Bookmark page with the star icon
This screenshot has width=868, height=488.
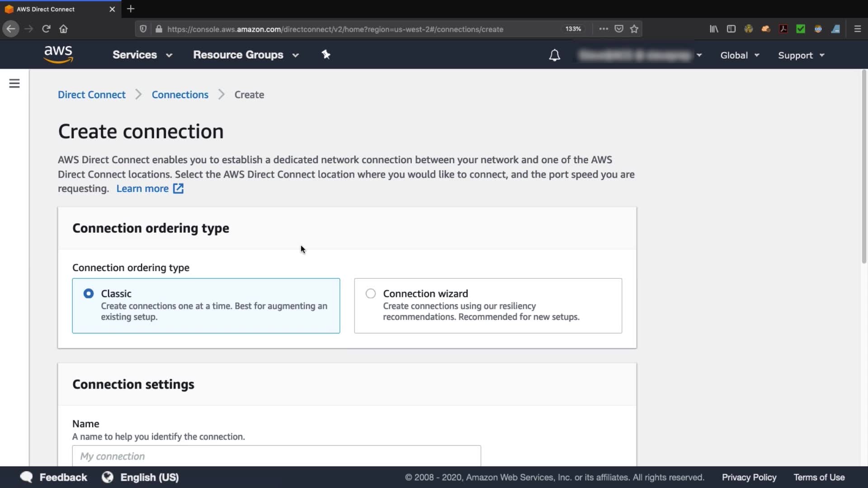pyautogui.click(x=634, y=29)
